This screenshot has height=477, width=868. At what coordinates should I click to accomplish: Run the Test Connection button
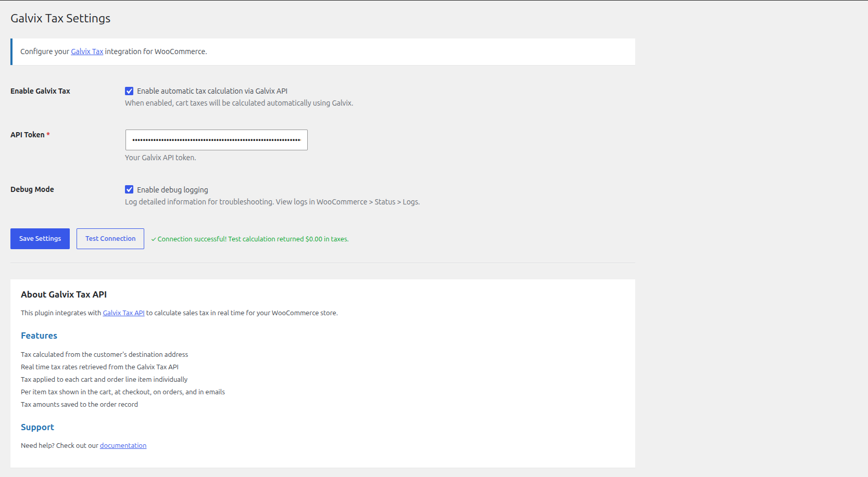[x=110, y=239]
